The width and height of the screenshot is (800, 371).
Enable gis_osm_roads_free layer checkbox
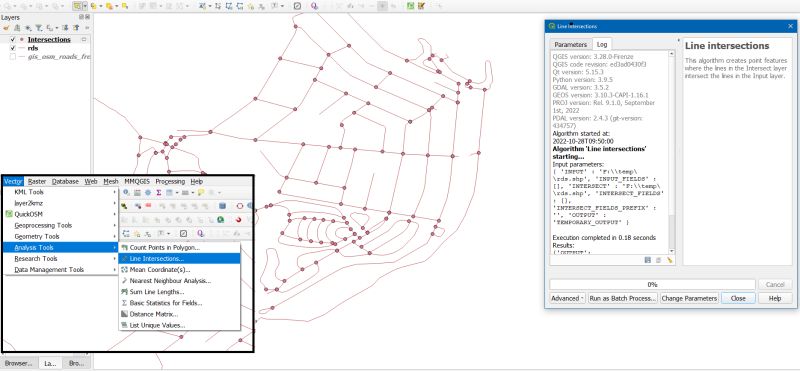point(13,57)
